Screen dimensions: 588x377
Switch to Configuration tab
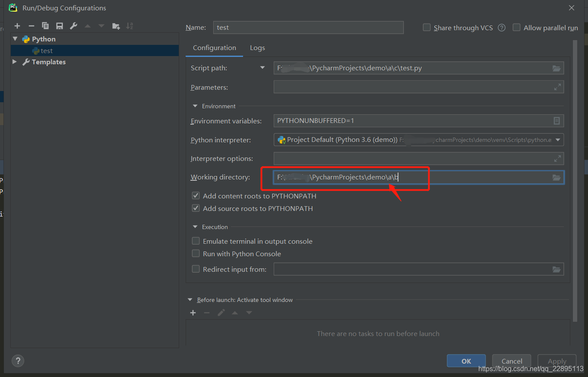pyautogui.click(x=215, y=48)
